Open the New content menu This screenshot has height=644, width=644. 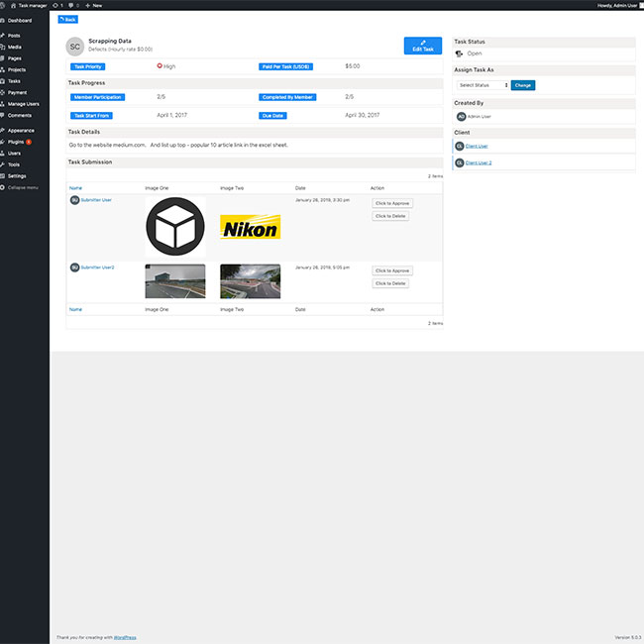[95, 5]
